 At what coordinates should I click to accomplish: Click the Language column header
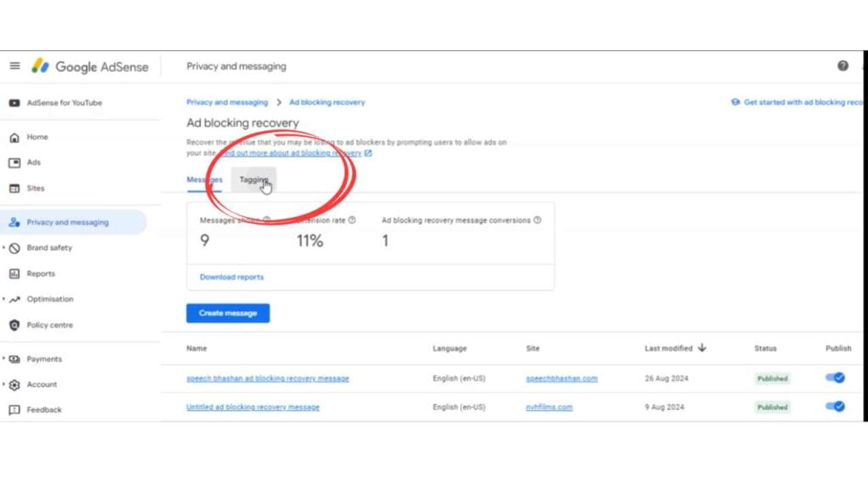[x=449, y=348]
